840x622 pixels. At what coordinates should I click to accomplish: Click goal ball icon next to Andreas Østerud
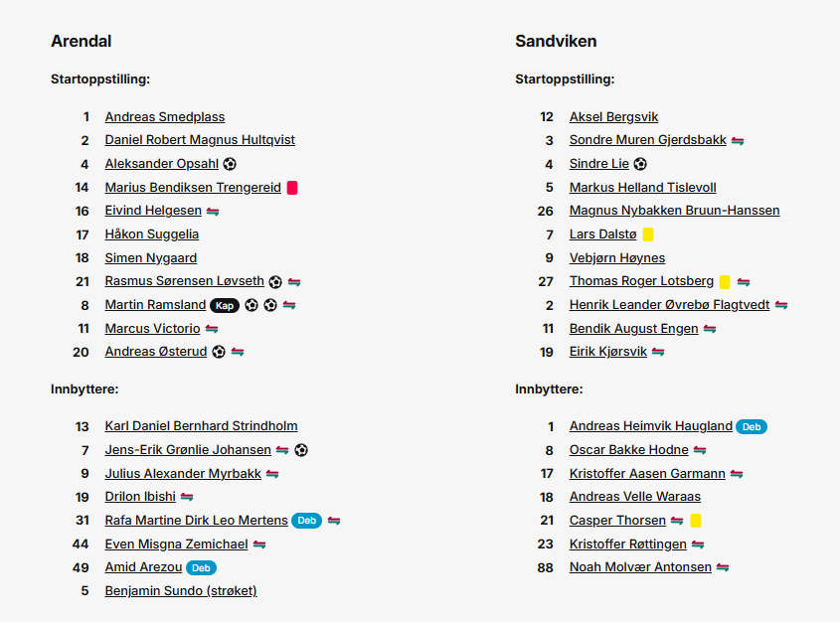(219, 352)
